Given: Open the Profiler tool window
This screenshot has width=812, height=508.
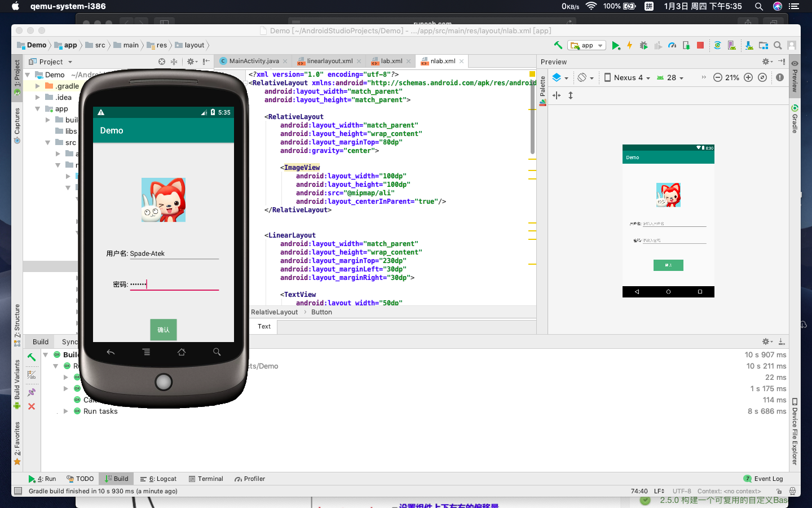Looking at the screenshot, I should point(250,479).
